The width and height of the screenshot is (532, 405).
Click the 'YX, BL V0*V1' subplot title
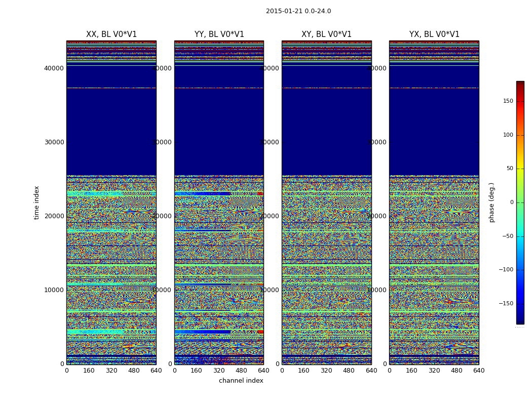pyautogui.click(x=434, y=34)
